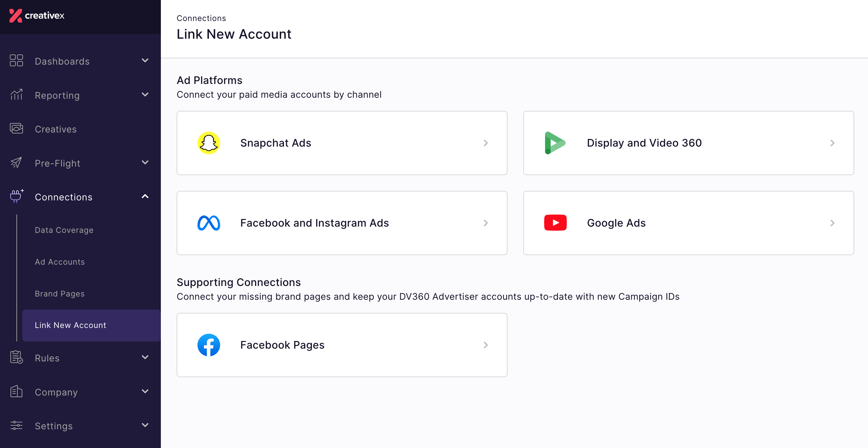Click the Snapchat ghost logo
Image resolution: width=868 pixels, height=448 pixels.
[208, 143]
